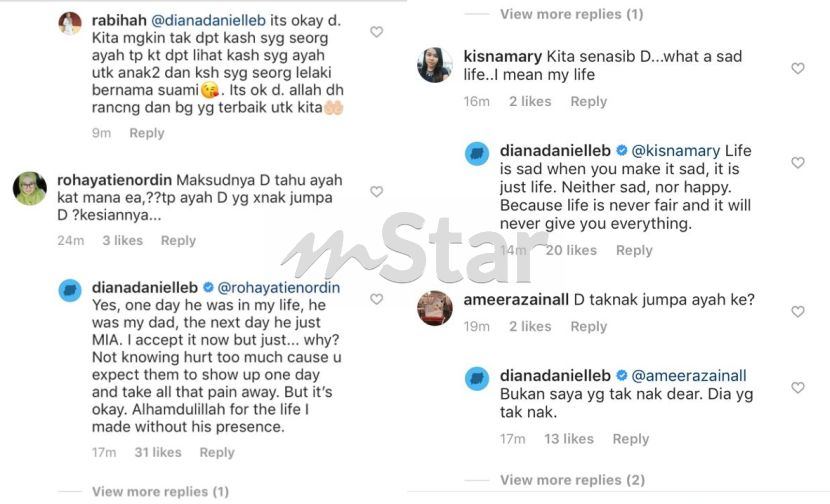Open rabihah's profile picture

[70, 23]
